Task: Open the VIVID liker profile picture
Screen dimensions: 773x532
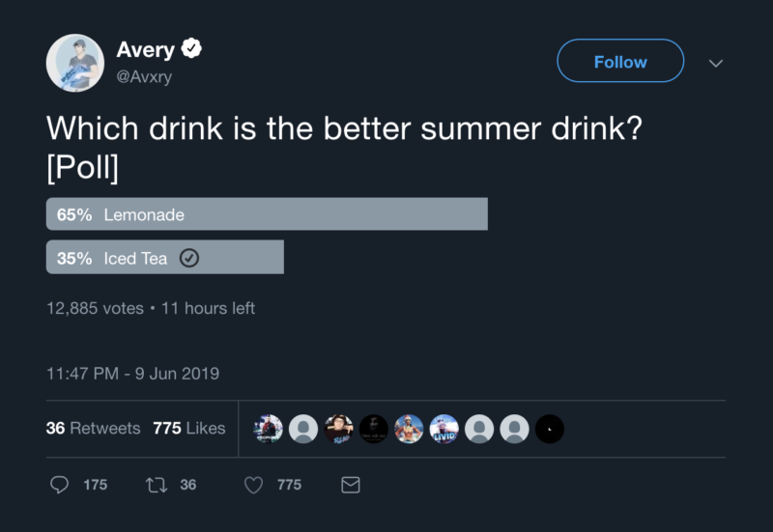Action: [444, 429]
